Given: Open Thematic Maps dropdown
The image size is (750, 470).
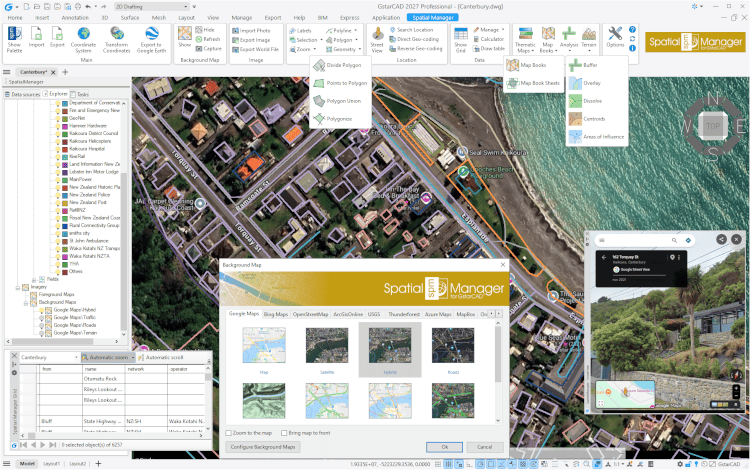Looking at the screenshot, I should 525,39.
